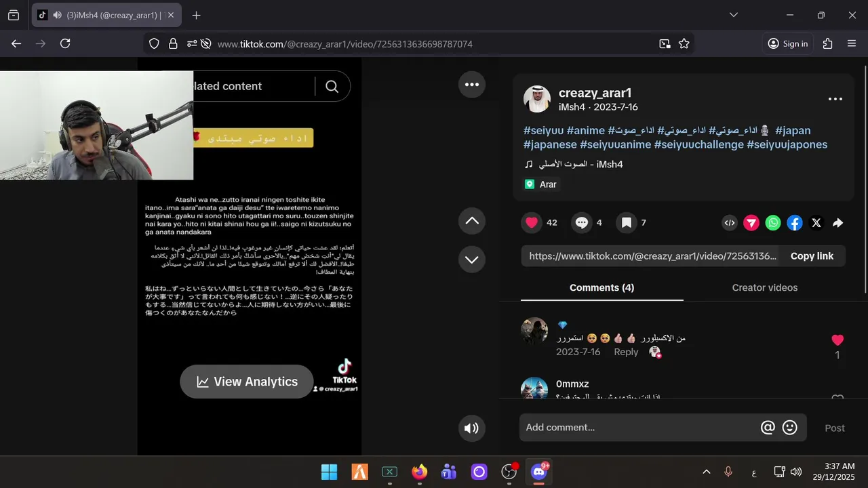Share to Facebook

click(x=795, y=223)
